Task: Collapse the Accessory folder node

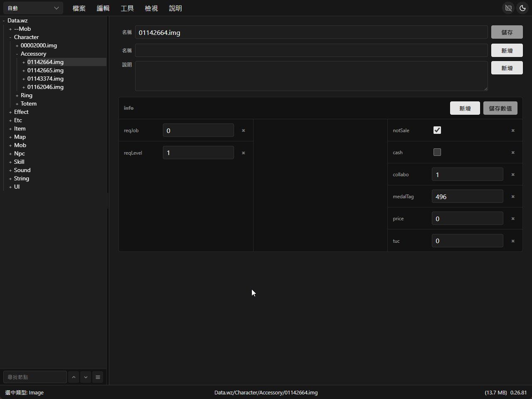Action: (x=17, y=54)
